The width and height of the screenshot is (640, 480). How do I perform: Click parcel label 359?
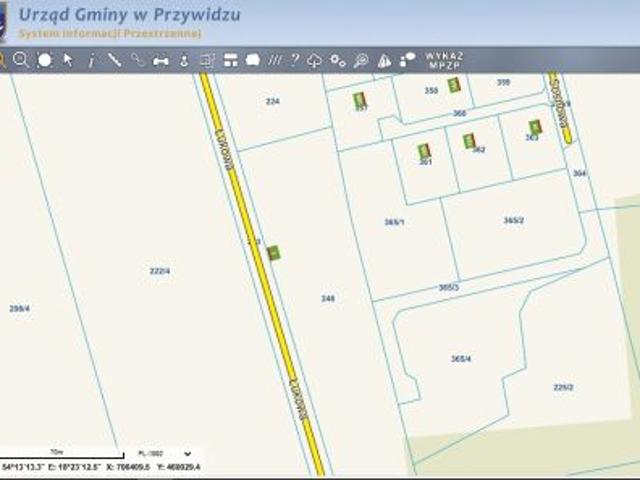point(504,82)
